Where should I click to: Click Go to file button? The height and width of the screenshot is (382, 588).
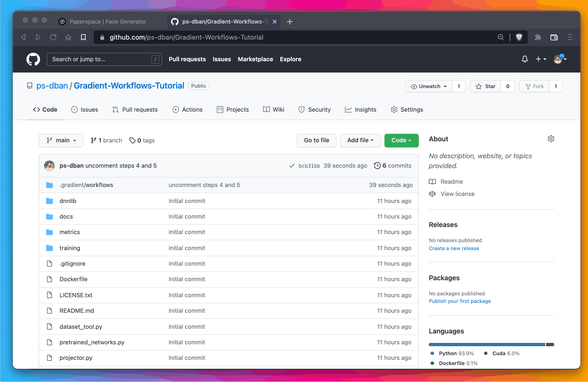(317, 140)
